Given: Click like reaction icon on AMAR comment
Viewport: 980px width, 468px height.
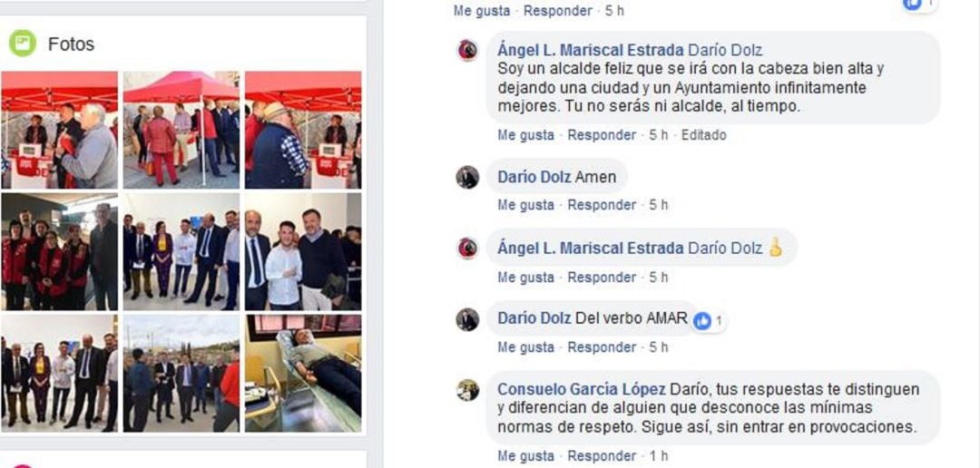Looking at the screenshot, I should [702, 321].
